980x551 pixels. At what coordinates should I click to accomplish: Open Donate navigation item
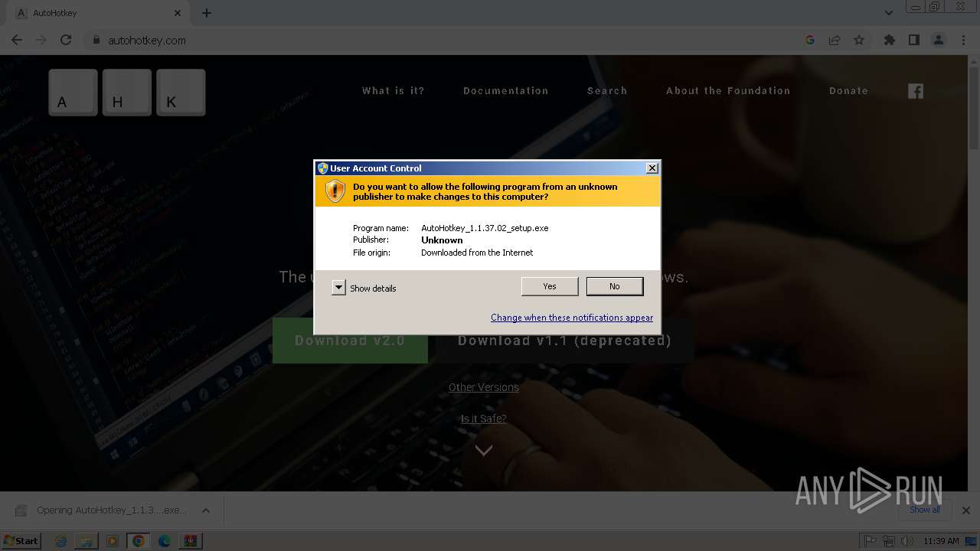point(848,90)
